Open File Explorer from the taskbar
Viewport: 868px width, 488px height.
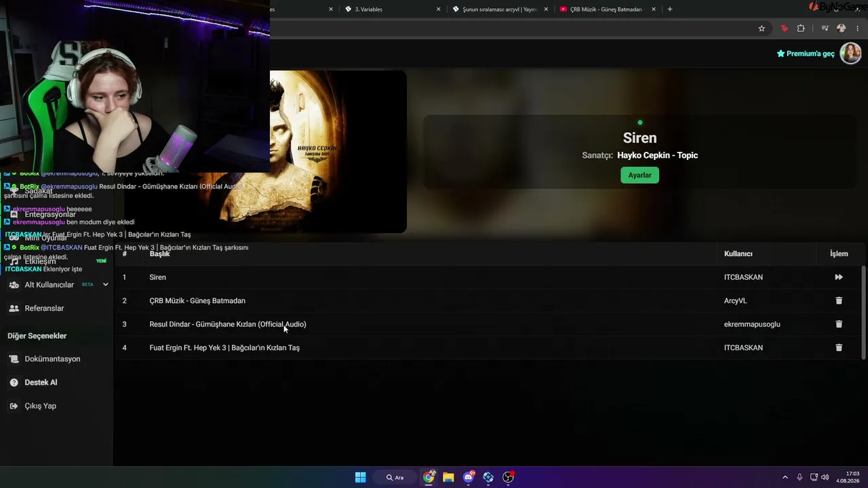pyautogui.click(x=448, y=477)
